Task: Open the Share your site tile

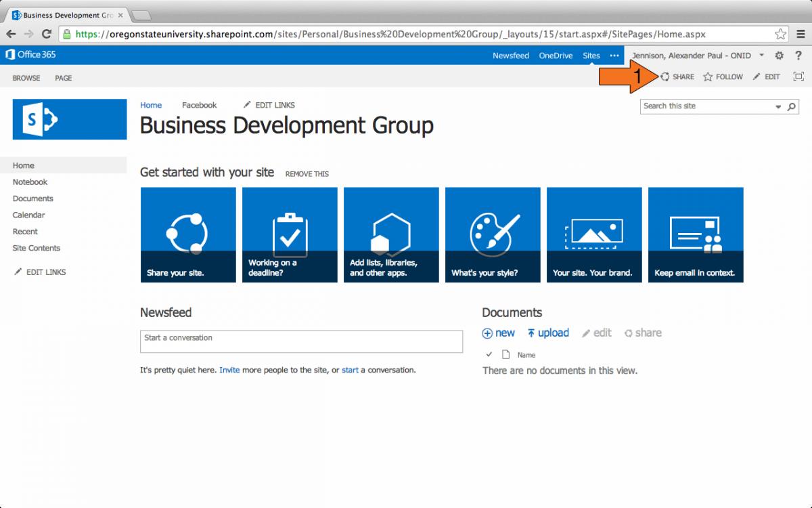Action: point(188,234)
